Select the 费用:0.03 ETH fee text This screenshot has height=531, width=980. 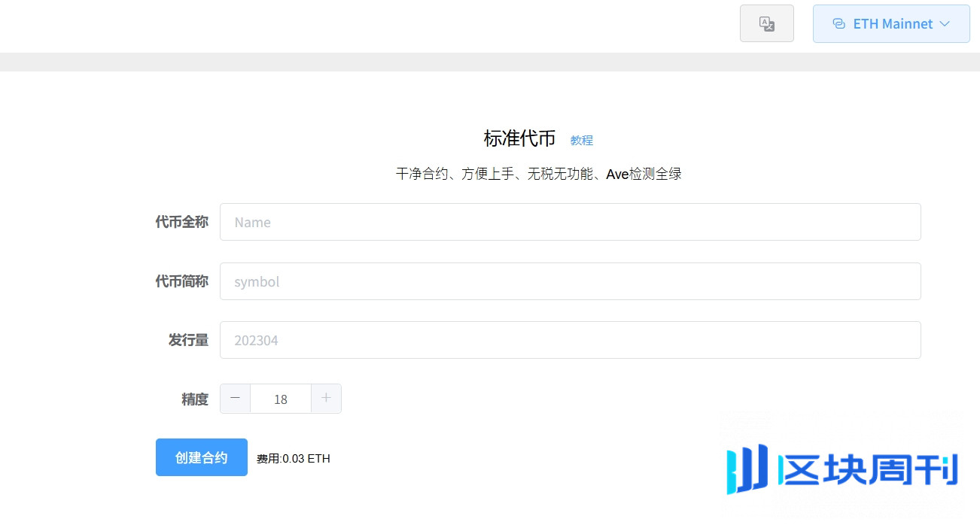pos(294,458)
